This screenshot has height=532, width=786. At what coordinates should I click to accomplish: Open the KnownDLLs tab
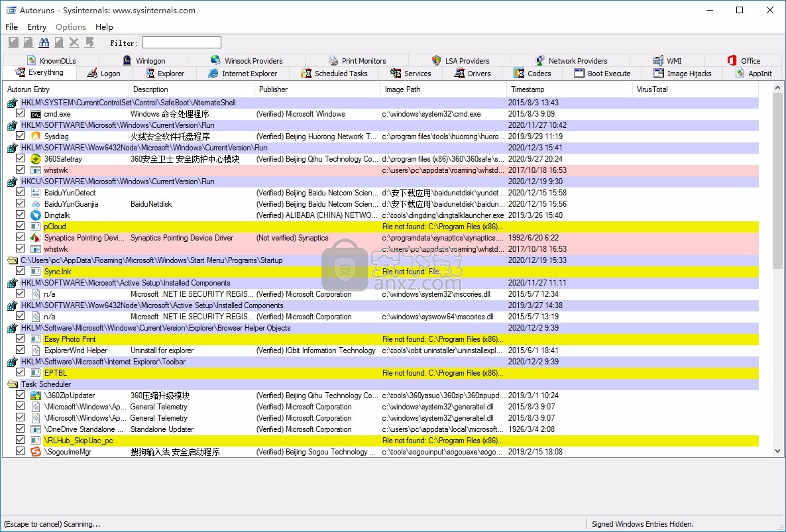coord(52,60)
